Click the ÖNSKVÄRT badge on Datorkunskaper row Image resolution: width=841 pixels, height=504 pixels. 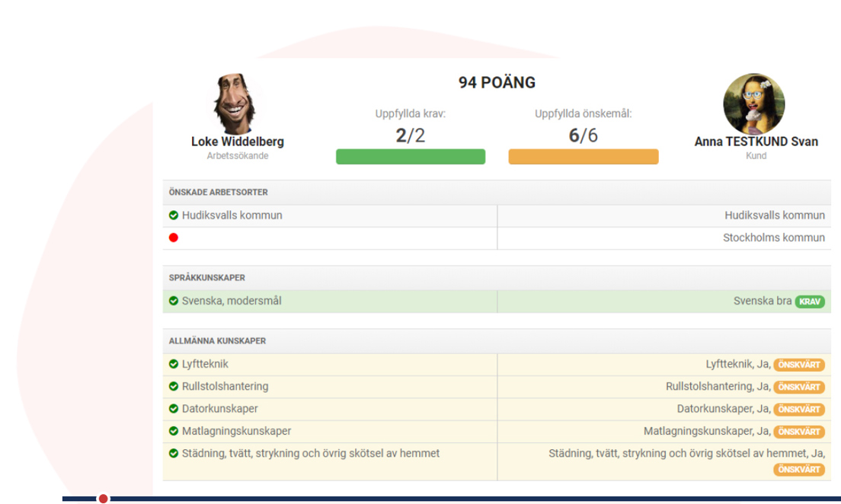click(x=799, y=410)
